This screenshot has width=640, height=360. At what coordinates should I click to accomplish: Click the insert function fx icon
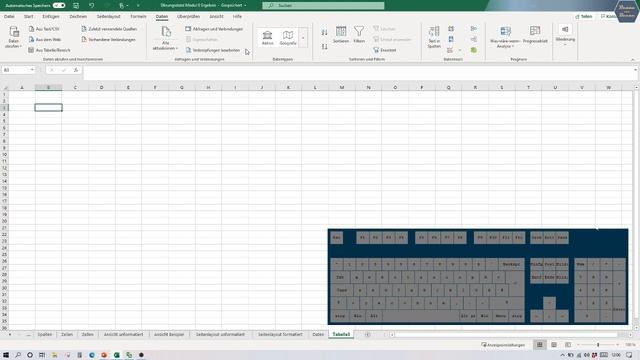tap(76, 70)
